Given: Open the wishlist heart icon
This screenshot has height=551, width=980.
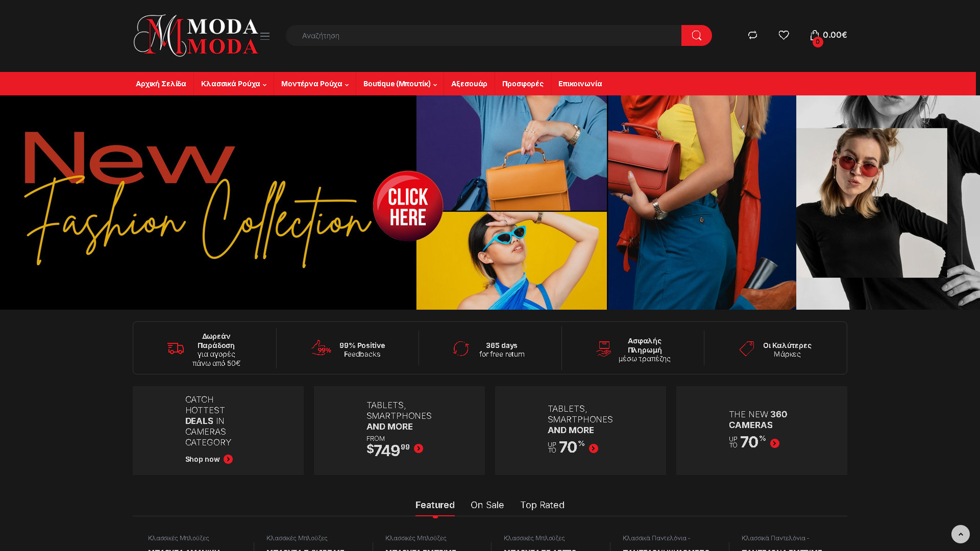Looking at the screenshot, I should [x=783, y=35].
